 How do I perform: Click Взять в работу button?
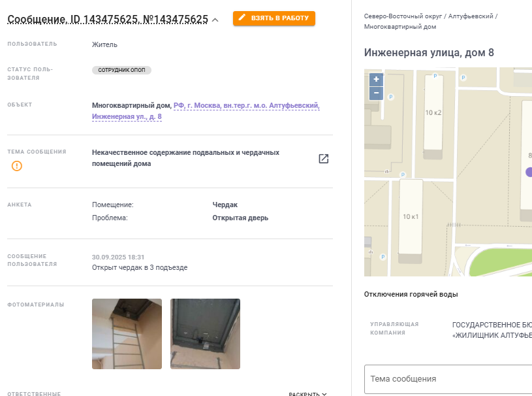274,18
